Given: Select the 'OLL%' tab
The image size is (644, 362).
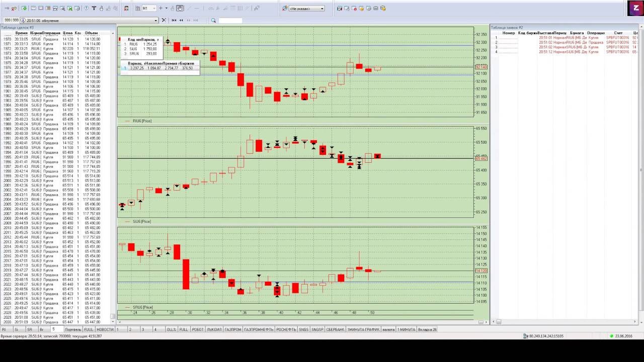Looking at the screenshot, I should pos(172,329).
